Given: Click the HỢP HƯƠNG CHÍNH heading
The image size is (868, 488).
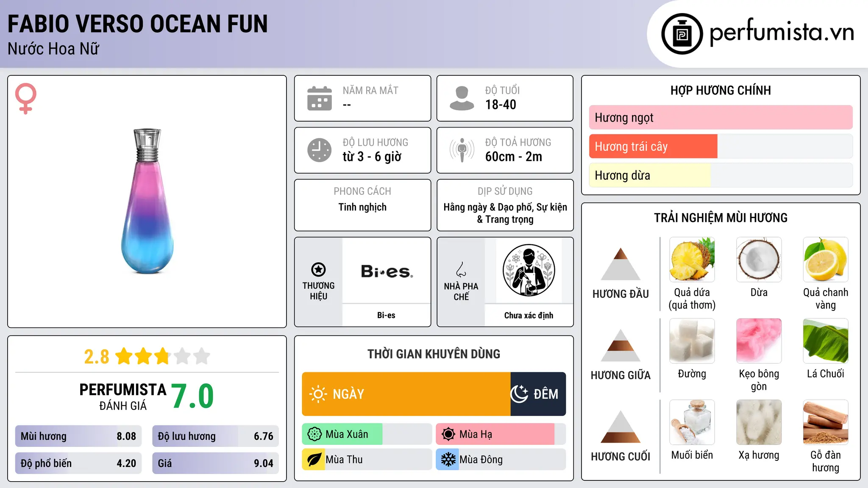Looking at the screenshot, I should pyautogui.click(x=721, y=90).
